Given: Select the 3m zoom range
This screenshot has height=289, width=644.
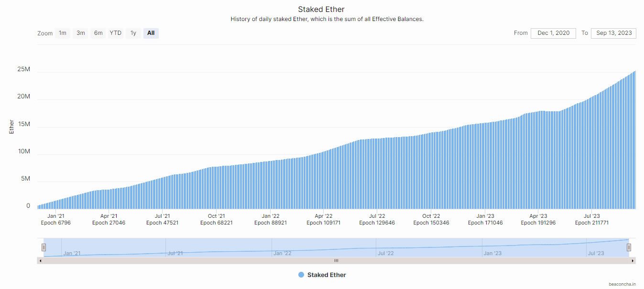Looking at the screenshot, I should [81, 33].
